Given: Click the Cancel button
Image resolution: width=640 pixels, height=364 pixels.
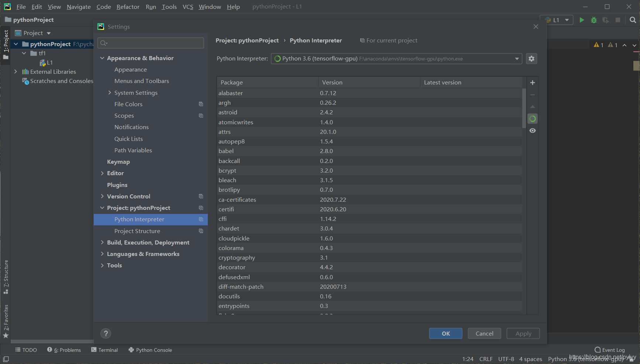Looking at the screenshot, I should (484, 333).
